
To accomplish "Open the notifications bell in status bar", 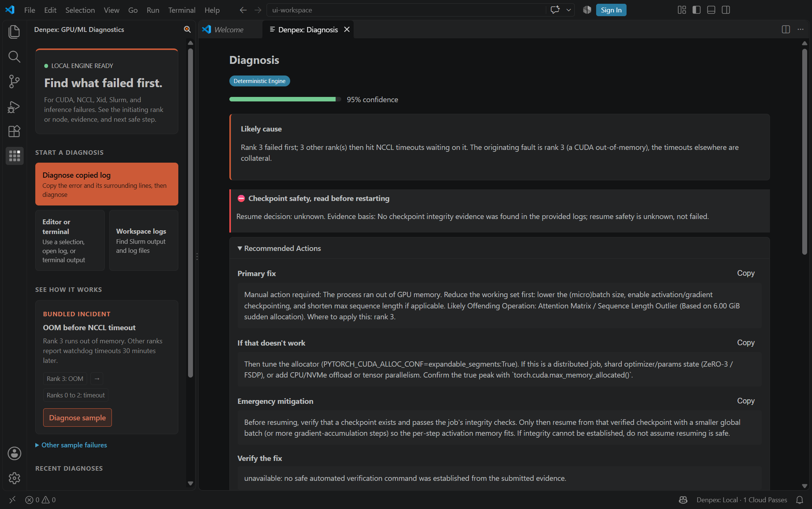I will pos(800,500).
